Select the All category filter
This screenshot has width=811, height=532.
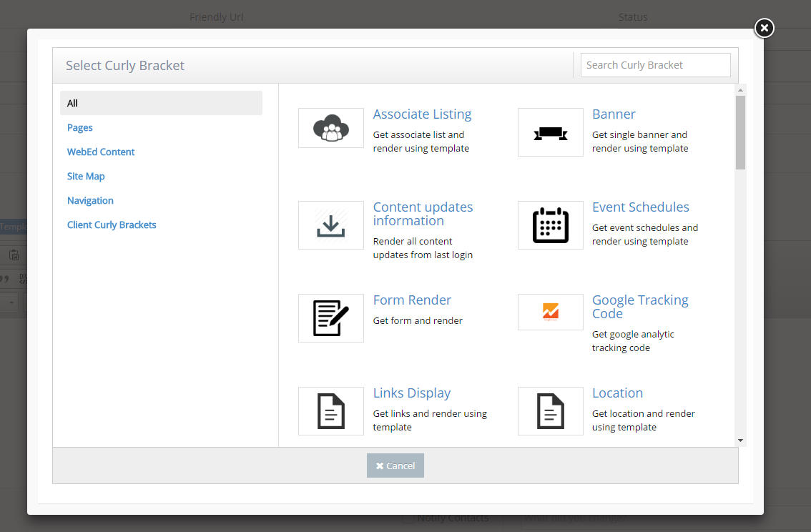(x=161, y=103)
